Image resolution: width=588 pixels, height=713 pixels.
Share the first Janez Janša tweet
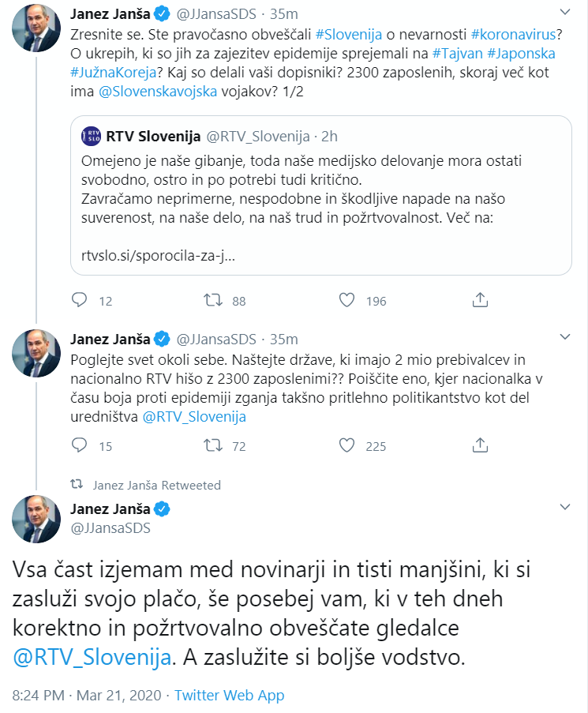pos(479,300)
